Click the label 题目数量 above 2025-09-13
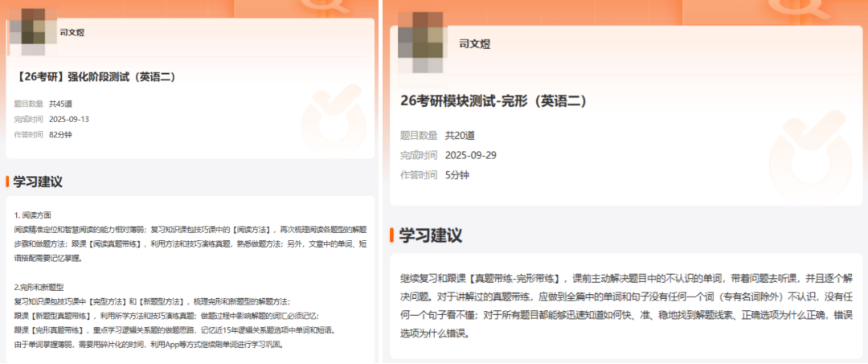The height and width of the screenshot is (364, 868). pyautogui.click(x=29, y=104)
